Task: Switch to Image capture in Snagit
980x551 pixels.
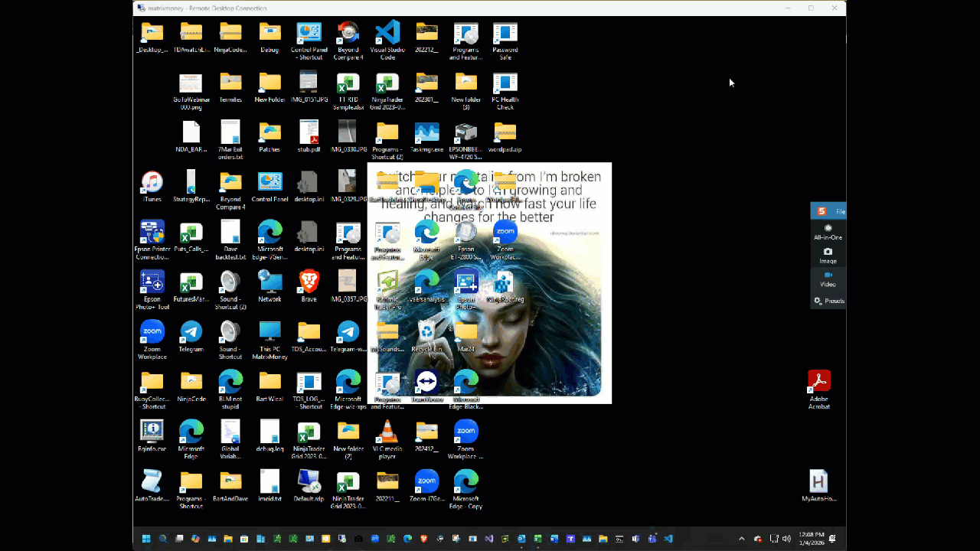Action: point(828,256)
